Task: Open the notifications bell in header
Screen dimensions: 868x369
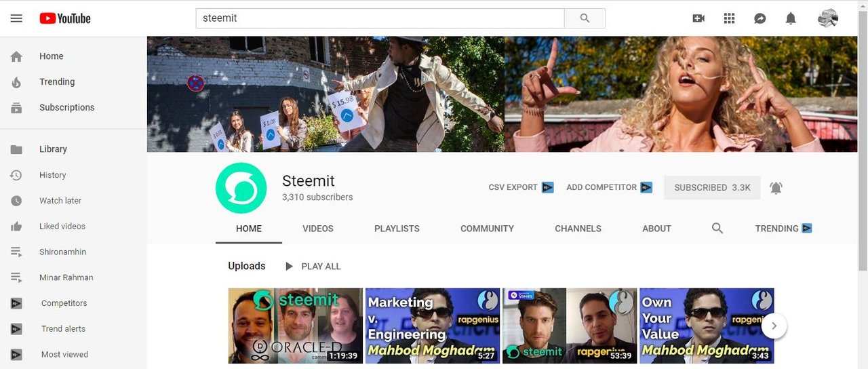Action: point(791,18)
